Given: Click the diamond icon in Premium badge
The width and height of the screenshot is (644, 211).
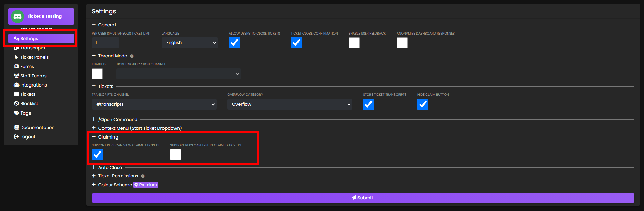Looking at the screenshot, I should (x=136, y=185).
